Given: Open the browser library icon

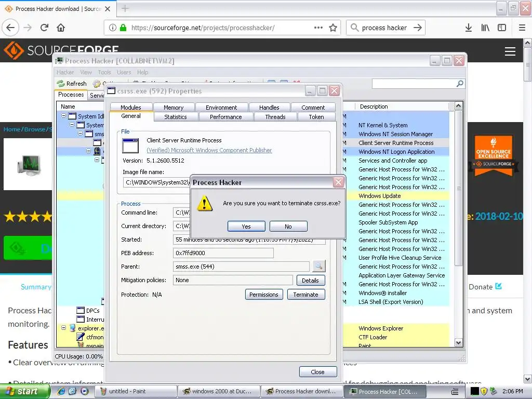Looking at the screenshot, I should pyautogui.click(x=485, y=28).
